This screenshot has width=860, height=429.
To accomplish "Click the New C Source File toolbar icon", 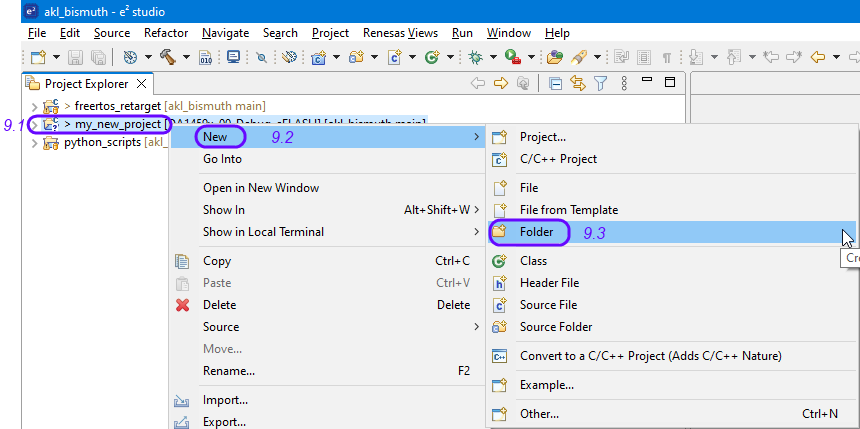I will point(395,57).
